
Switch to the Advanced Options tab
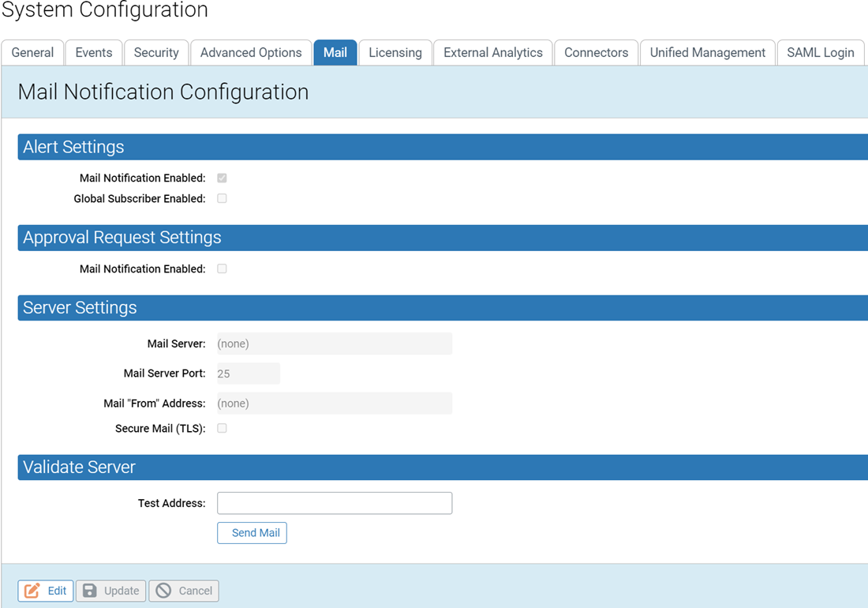(251, 52)
